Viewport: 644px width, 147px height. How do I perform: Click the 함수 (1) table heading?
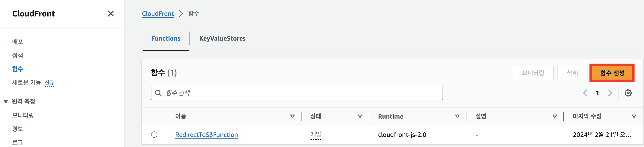point(164,73)
